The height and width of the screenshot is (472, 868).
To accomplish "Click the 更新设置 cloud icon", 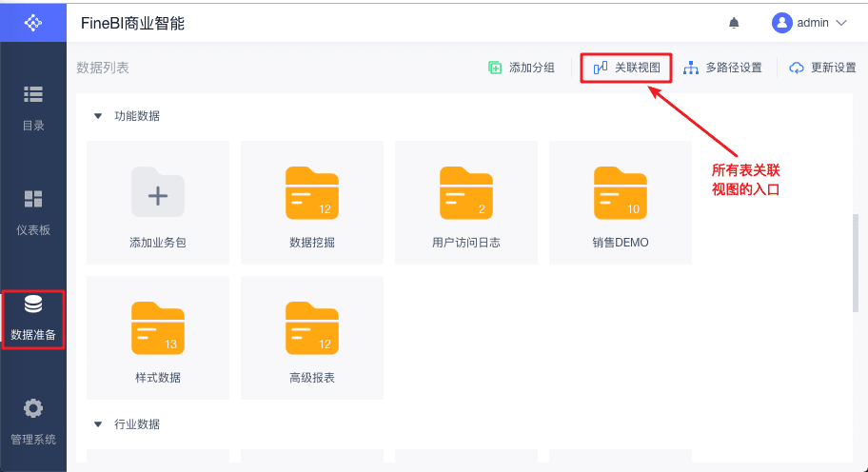I will [797, 68].
